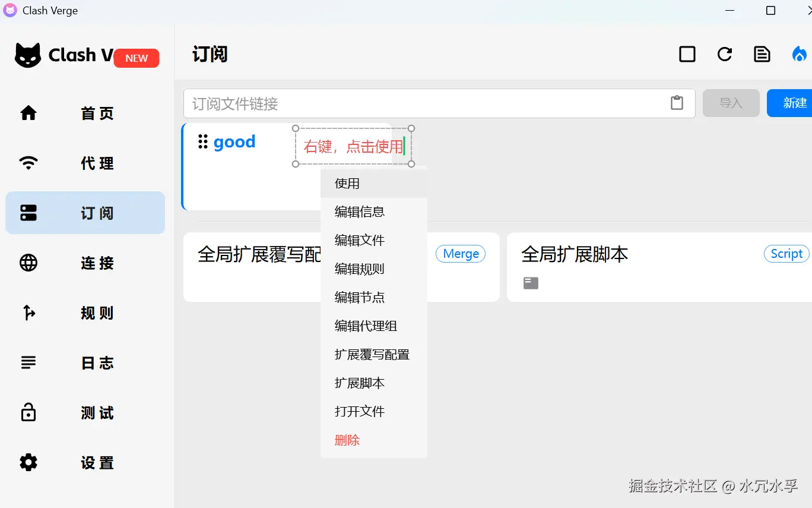Open the 连接 connections page
Viewport: 812px width, 508px height.
pos(85,263)
